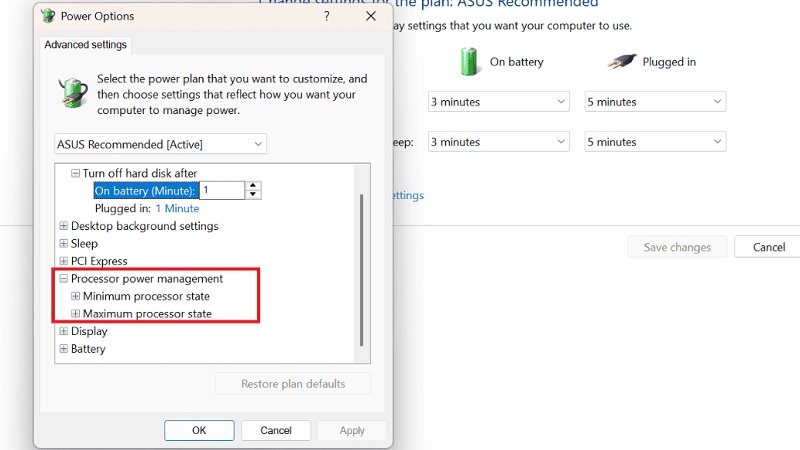Select the Battery tree label
Image resolution: width=800 pixels, height=450 pixels.
[x=88, y=348]
